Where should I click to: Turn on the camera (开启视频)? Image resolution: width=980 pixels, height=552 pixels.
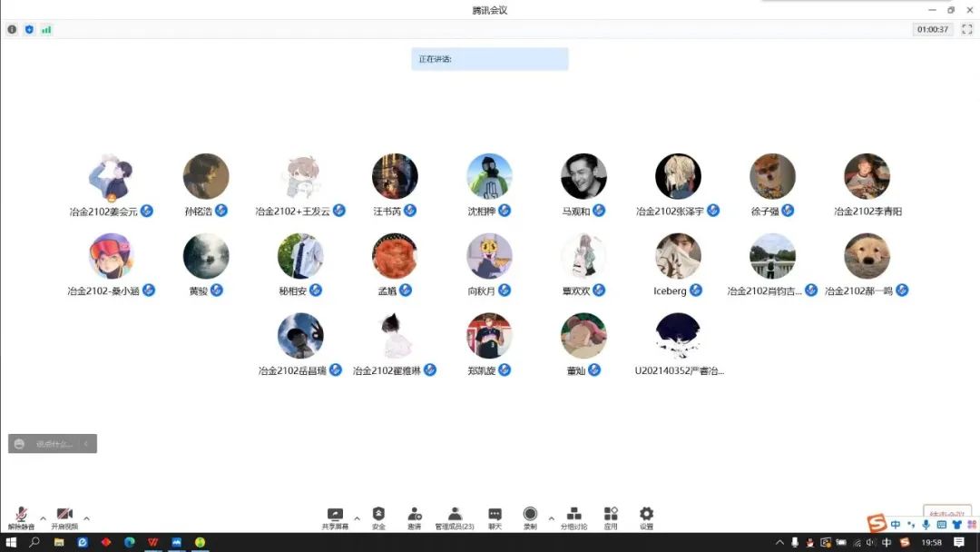(64, 518)
